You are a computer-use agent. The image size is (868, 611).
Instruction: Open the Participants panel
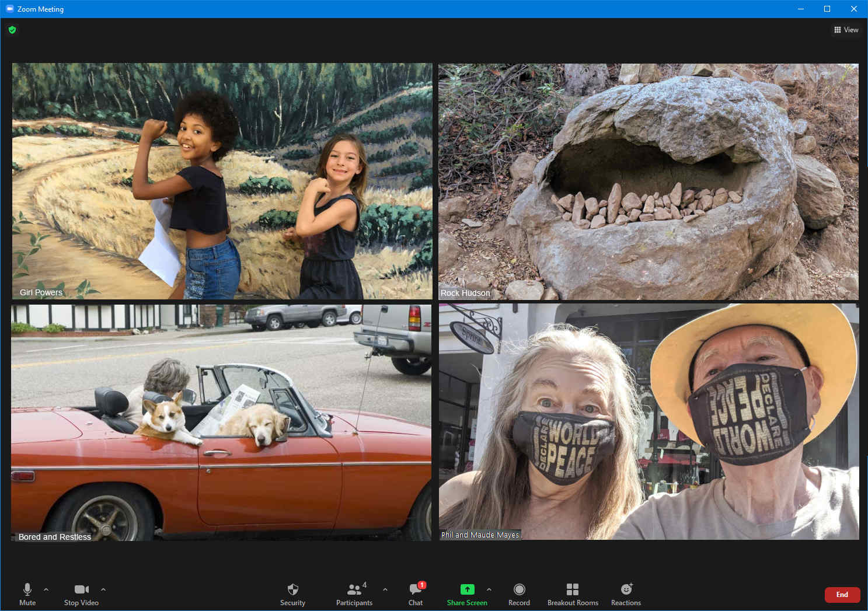(x=354, y=594)
